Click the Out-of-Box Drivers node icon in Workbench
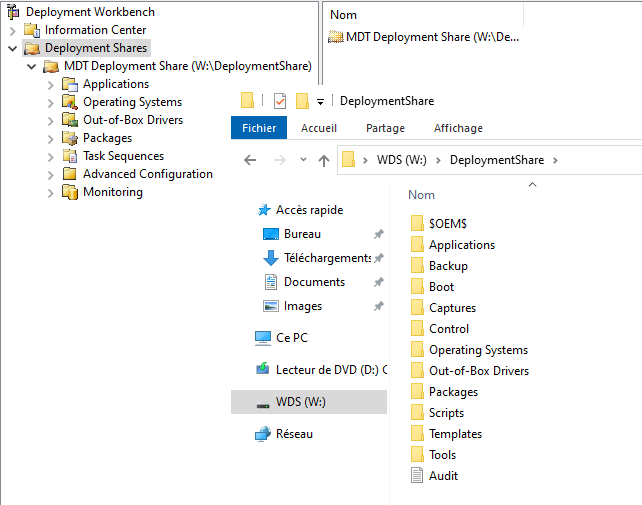 click(x=70, y=120)
